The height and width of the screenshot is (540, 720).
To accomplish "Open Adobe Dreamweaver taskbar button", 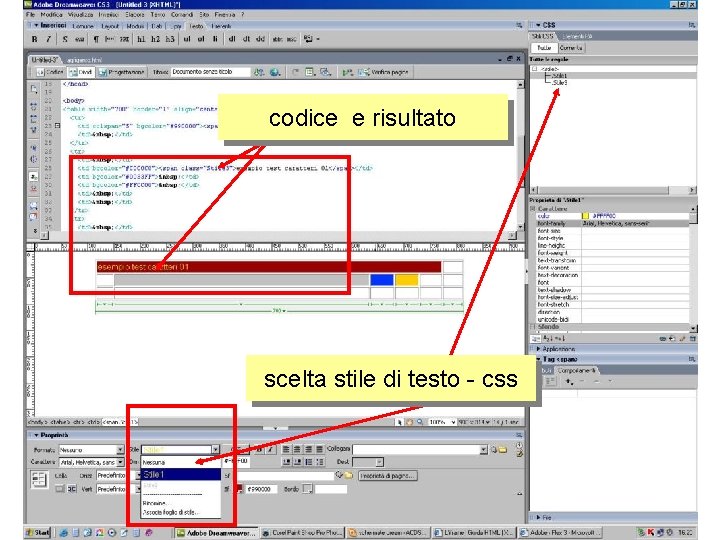I will (x=217, y=533).
